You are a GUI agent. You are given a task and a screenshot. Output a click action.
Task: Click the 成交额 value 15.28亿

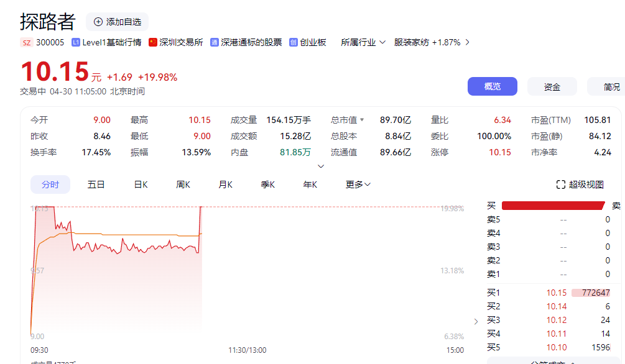(x=295, y=136)
